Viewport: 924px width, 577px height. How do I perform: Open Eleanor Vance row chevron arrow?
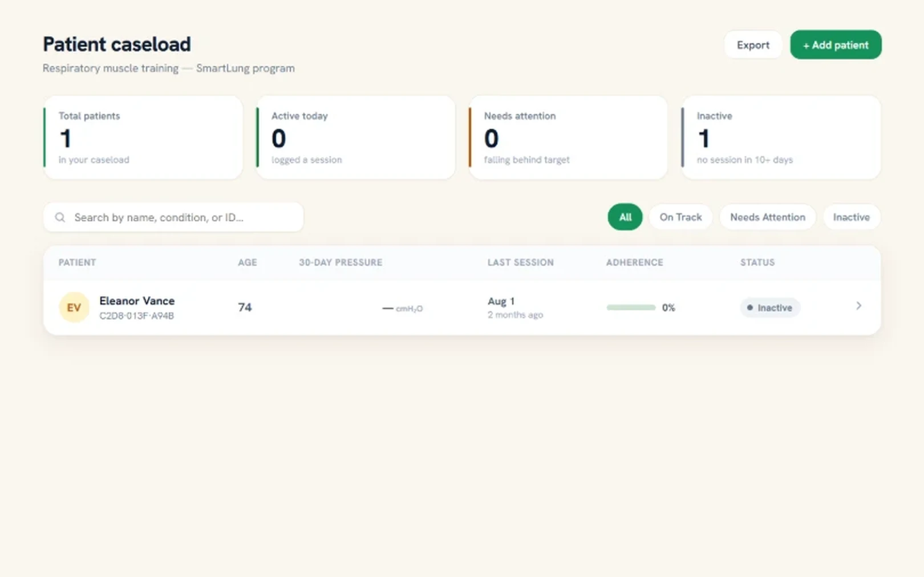(858, 306)
